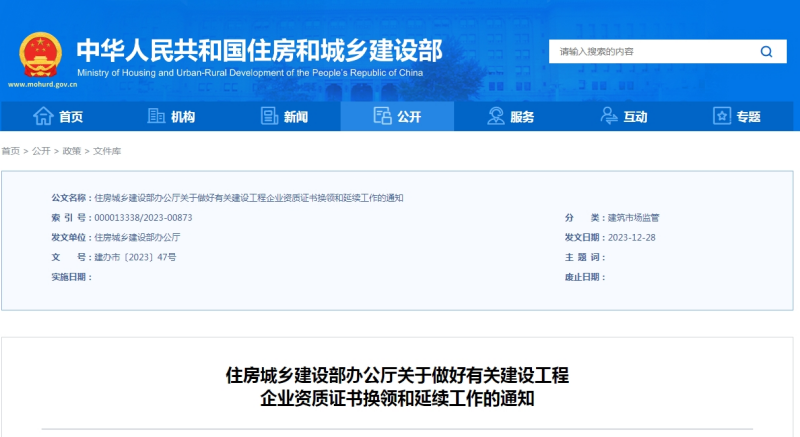Click the chat icon beside 互动
The width and height of the screenshot is (800, 437).
(x=609, y=117)
